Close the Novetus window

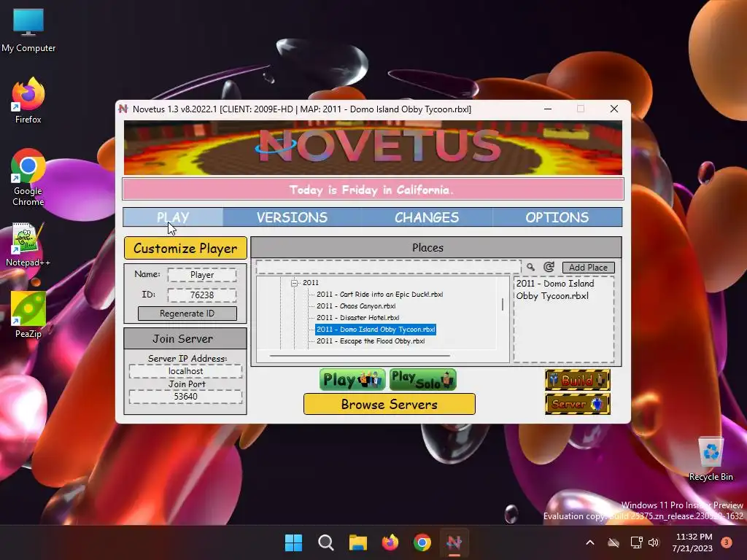pyautogui.click(x=614, y=109)
